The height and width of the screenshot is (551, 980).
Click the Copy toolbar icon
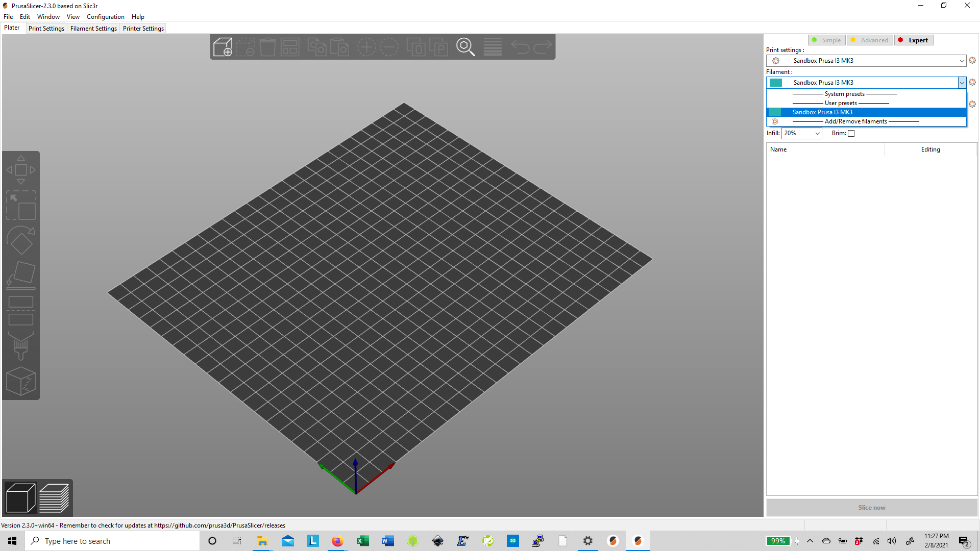pos(317,47)
